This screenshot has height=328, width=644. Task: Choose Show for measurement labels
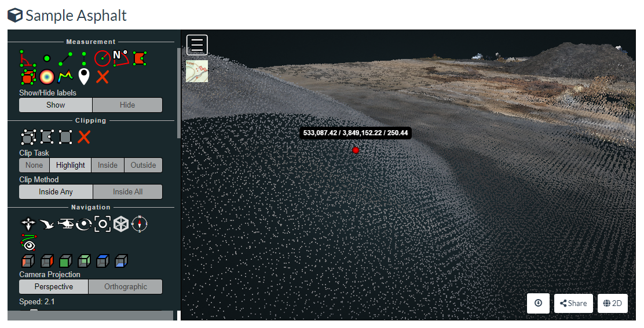(56, 105)
